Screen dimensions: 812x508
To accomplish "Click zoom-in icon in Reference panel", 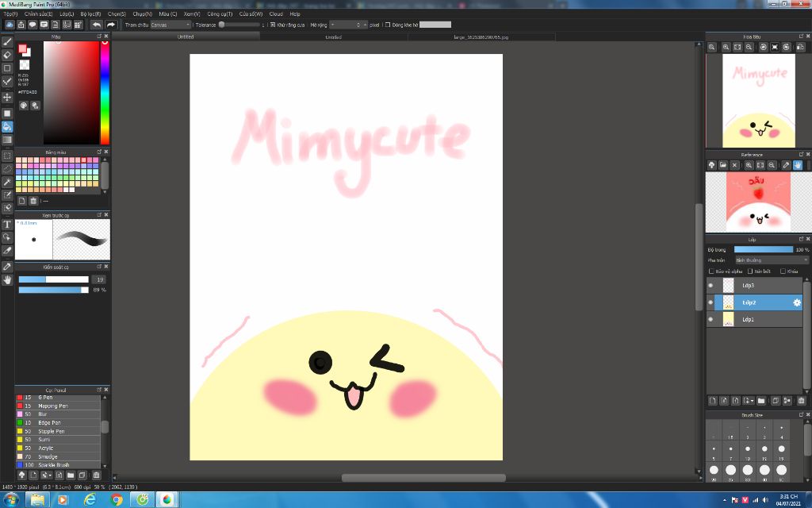I will pyautogui.click(x=749, y=165).
